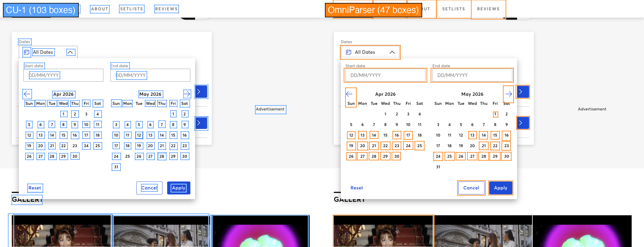Select May 31 in OmniParser panel calendar
The image size is (644, 247).
coord(438,167)
